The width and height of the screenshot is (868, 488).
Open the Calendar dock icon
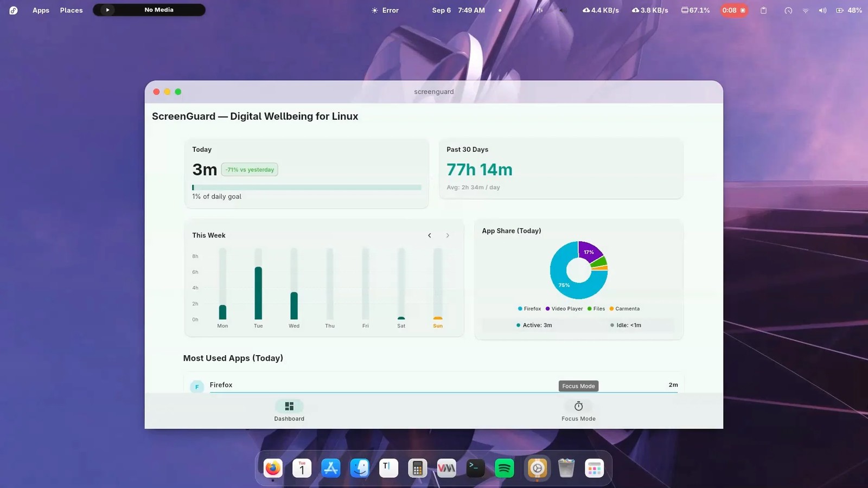tap(302, 468)
